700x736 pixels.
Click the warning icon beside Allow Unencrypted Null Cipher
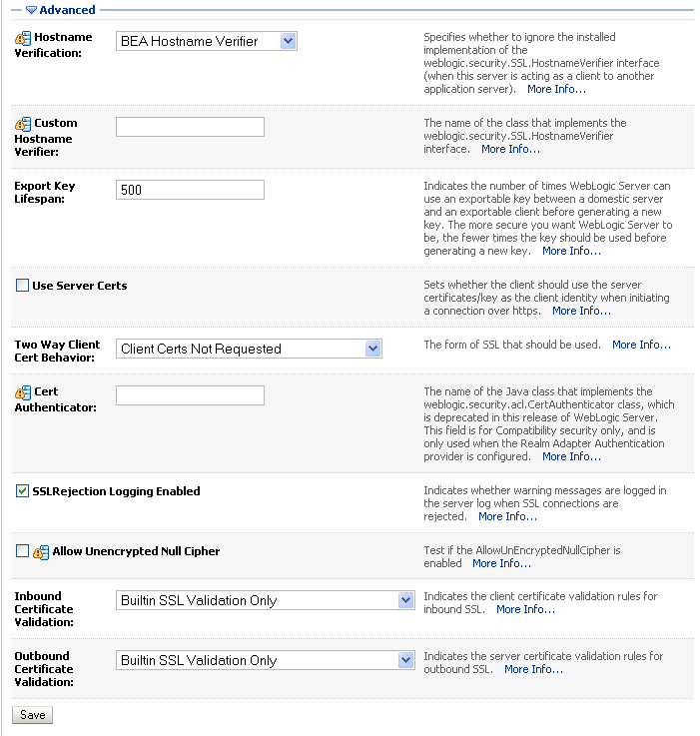tap(41, 551)
